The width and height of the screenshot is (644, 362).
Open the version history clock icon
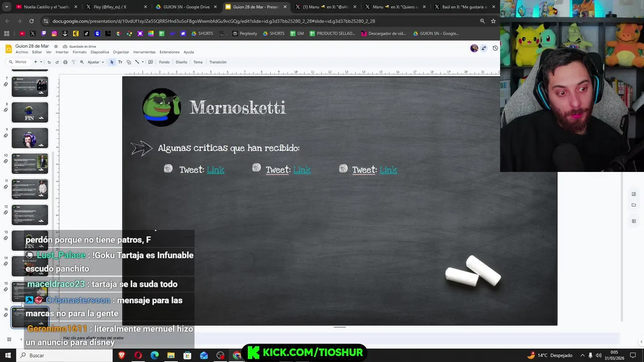click(x=495, y=48)
